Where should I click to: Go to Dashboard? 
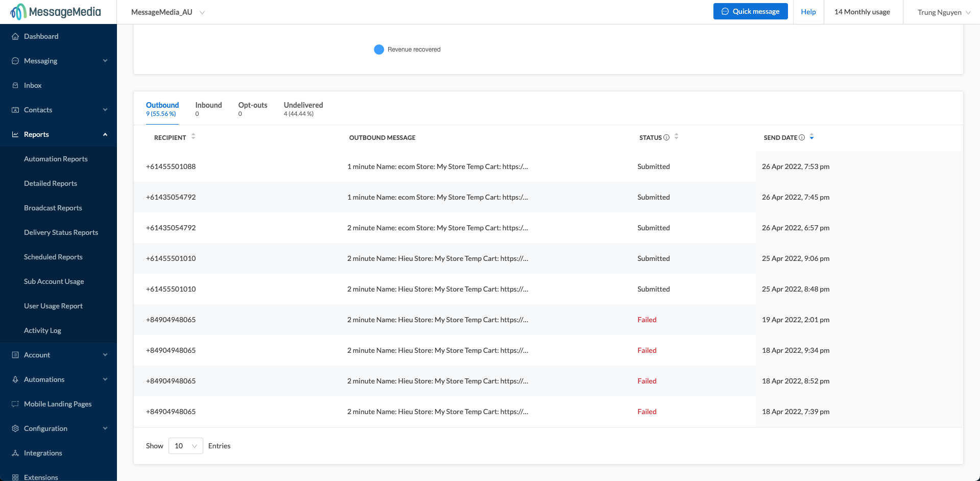click(x=41, y=36)
